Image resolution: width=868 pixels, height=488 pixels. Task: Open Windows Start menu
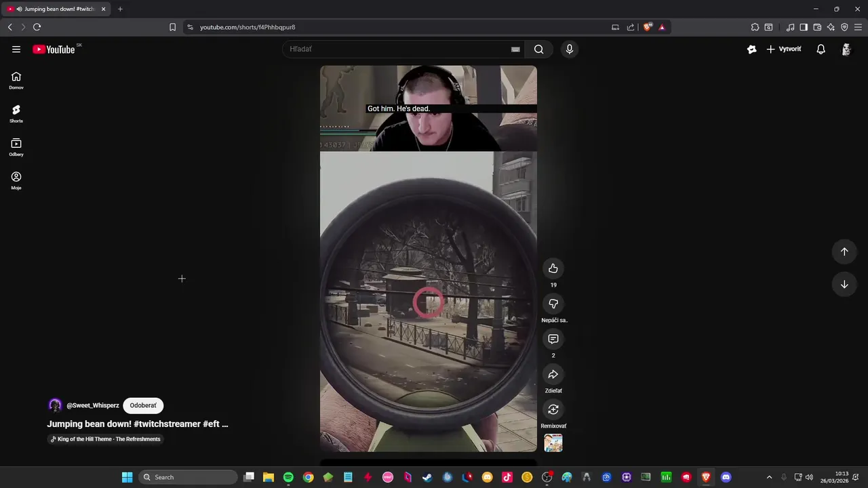coord(127,477)
